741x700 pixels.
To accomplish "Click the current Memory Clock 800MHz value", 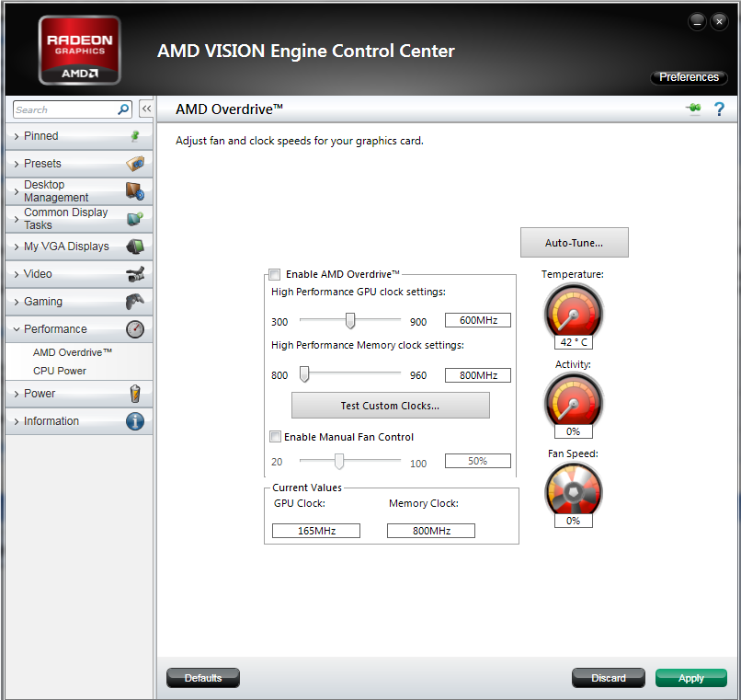I will [x=431, y=531].
